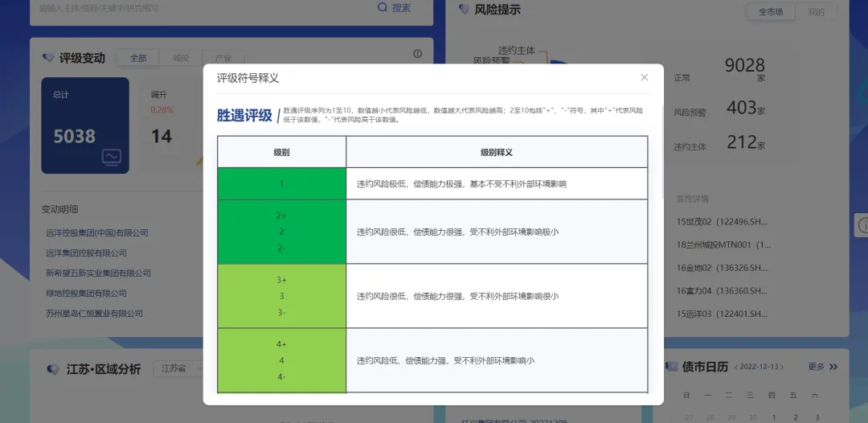
Task: Select the 全市场 toggle in 风险提示
Action: (x=770, y=12)
